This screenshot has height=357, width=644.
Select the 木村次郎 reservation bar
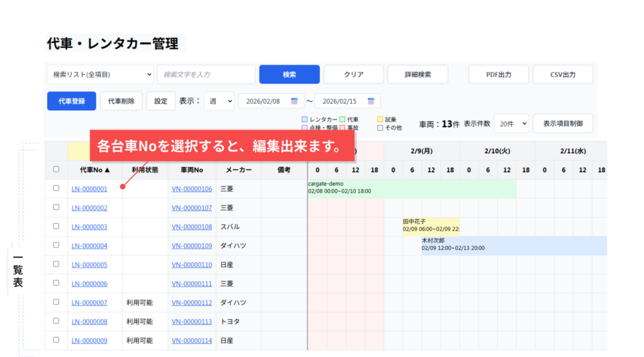513,245
